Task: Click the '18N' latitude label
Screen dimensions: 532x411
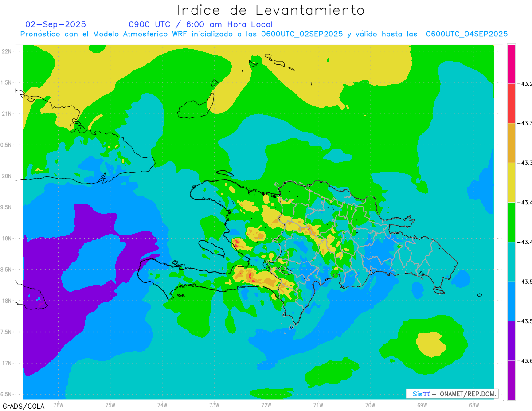Action: pyautogui.click(x=8, y=301)
